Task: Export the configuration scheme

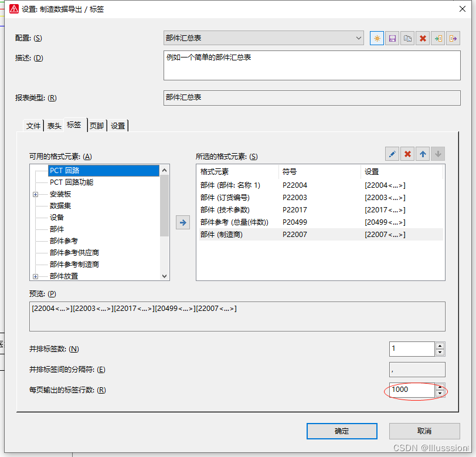Action: [x=453, y=38]
